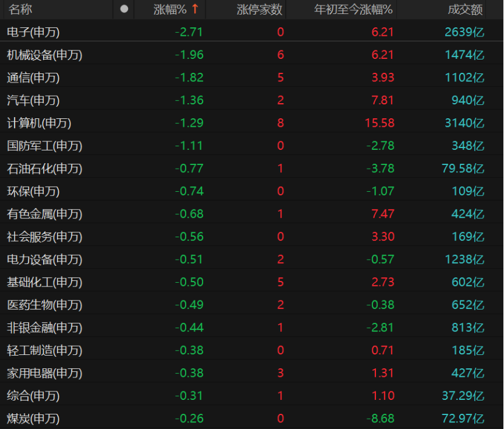504x429 pixels.
Task: Open the 非银金融(申万) sector
Action: tap(44, 328)
